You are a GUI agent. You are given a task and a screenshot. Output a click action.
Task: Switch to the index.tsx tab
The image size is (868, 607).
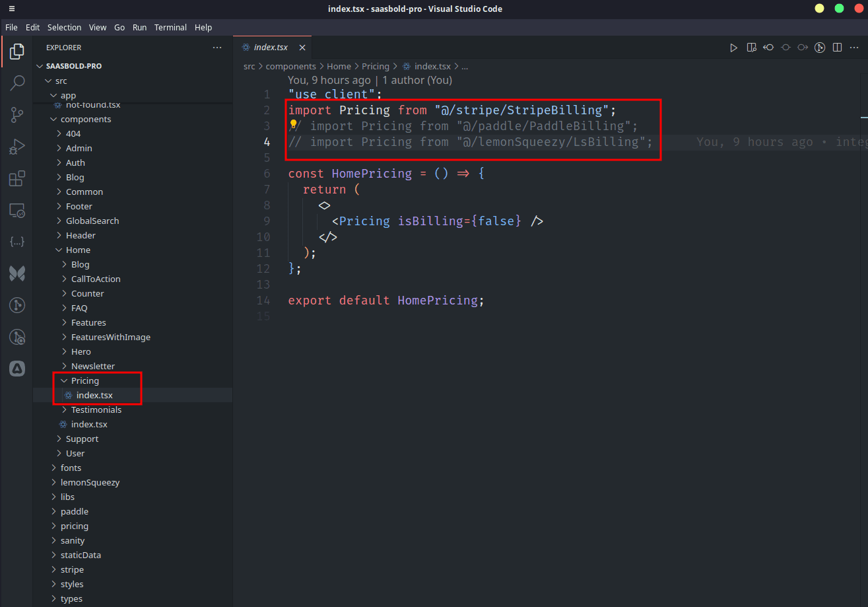click(270, 47)
